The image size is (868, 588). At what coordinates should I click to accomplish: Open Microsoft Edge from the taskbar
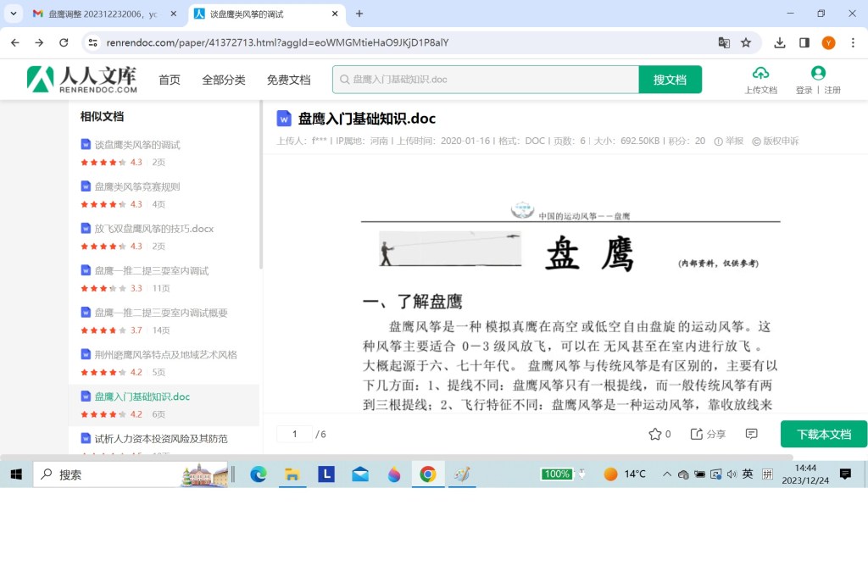259,474
